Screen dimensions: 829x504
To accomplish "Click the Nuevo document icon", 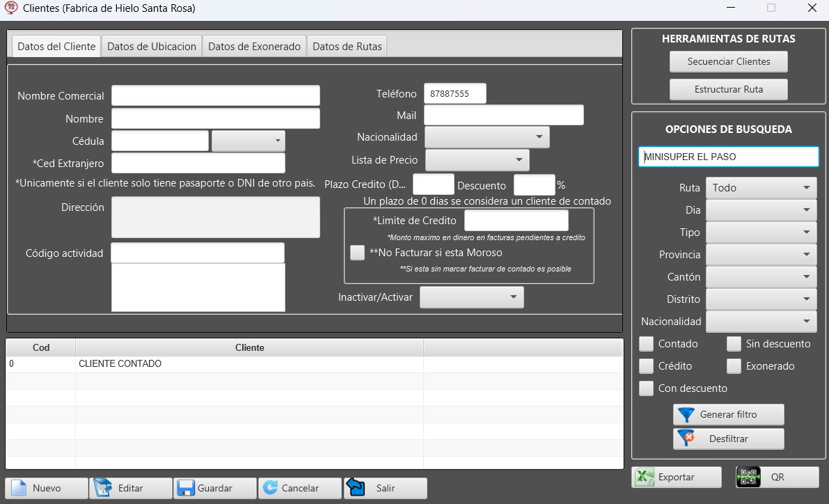I will point(18,488).
